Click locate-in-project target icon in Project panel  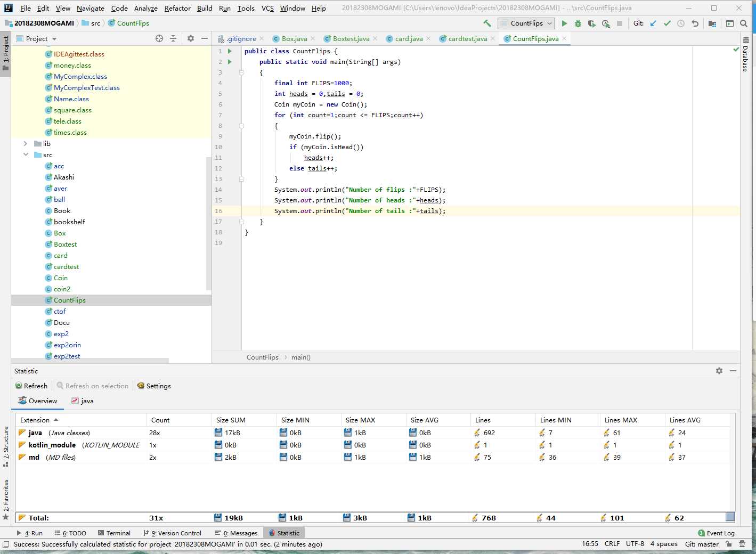click(159, 38)
